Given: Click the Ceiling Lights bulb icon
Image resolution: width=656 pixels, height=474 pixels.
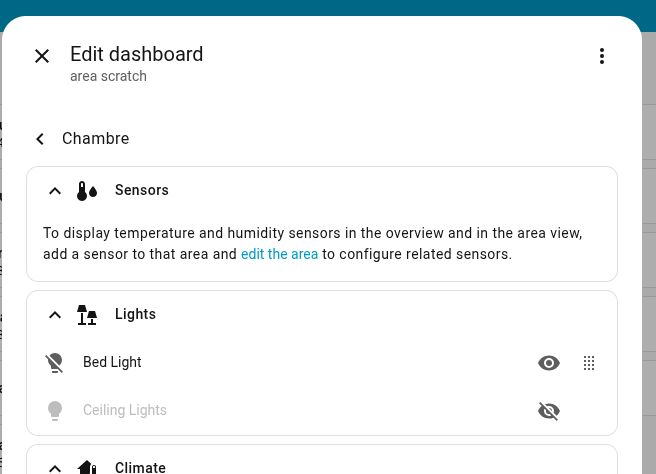Looking at the screenshot, I should coord(55,410).
